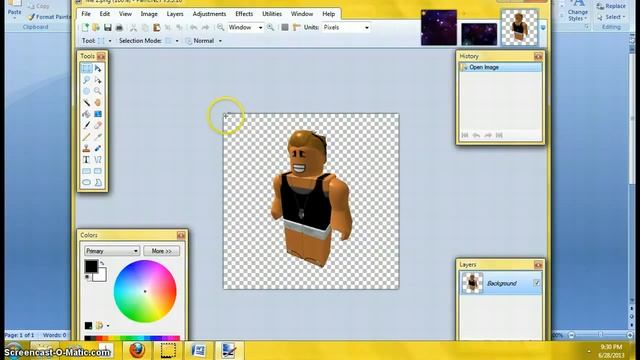Open the Selection Mode dropdown arrow
This screenshot has width=640, height=360.
pos(177,41)
